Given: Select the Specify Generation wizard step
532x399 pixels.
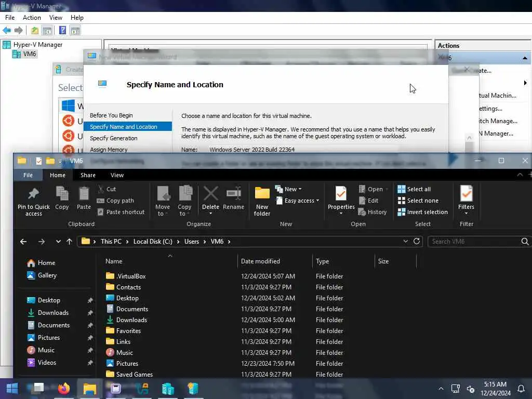Looking at the screenshot, I should 114,138.
